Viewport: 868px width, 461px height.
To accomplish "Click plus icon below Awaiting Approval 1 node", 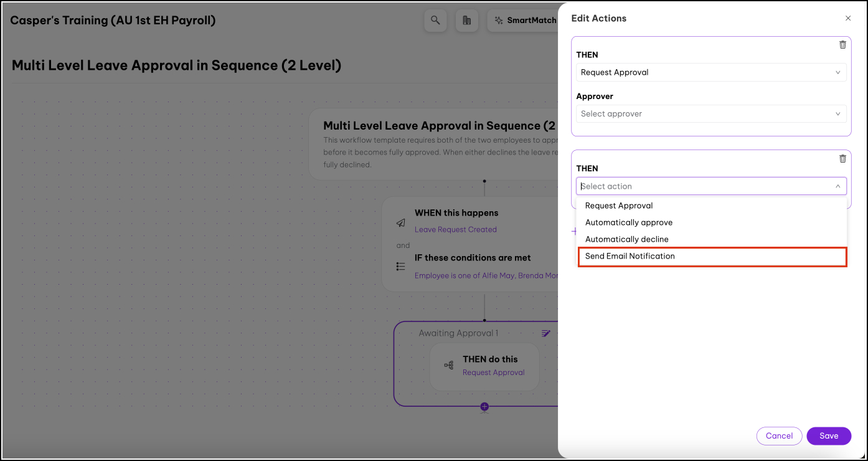I will (x=484, y=407).
